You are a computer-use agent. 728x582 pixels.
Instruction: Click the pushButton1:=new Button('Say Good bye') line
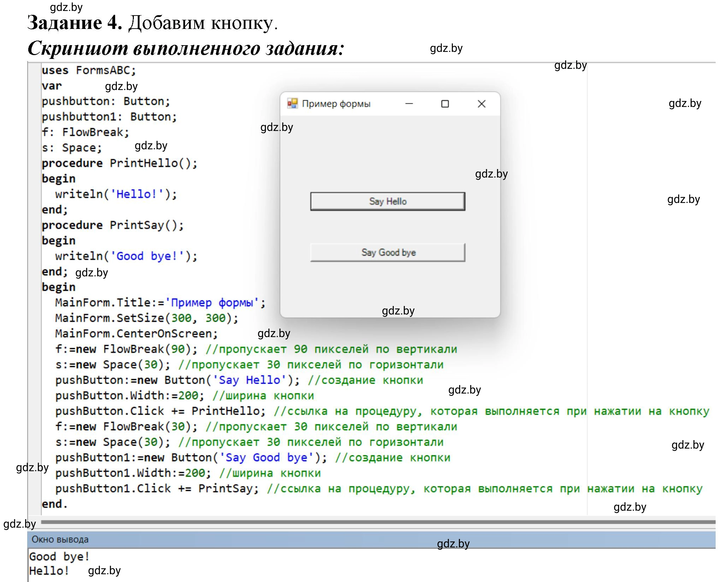pos(253,458)
